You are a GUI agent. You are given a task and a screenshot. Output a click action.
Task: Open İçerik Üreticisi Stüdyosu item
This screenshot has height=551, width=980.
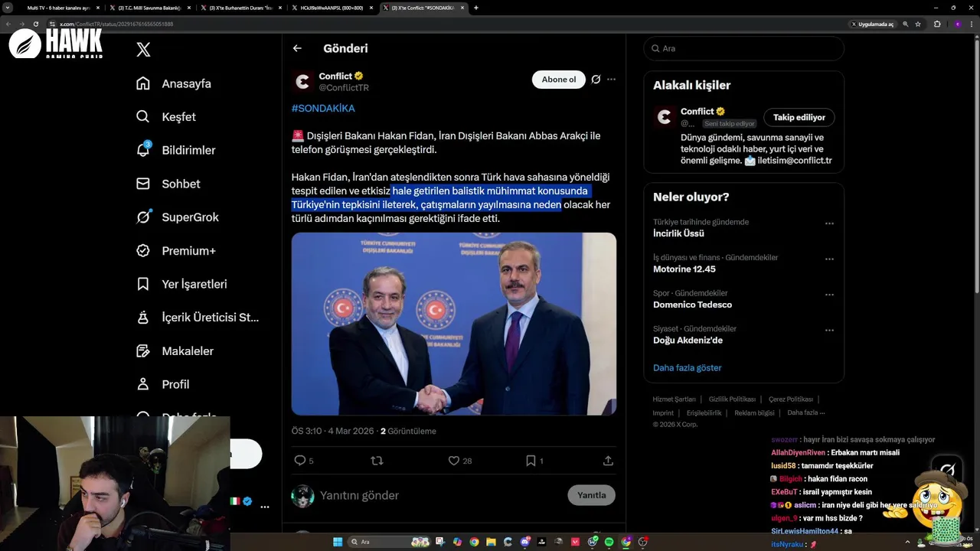[198, 318]
